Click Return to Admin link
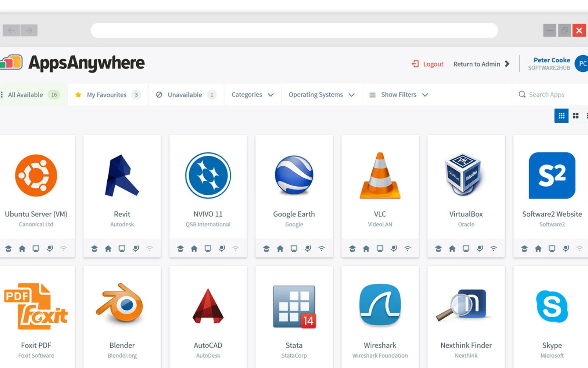The image size is (588, 368). [x=481, y=64]
